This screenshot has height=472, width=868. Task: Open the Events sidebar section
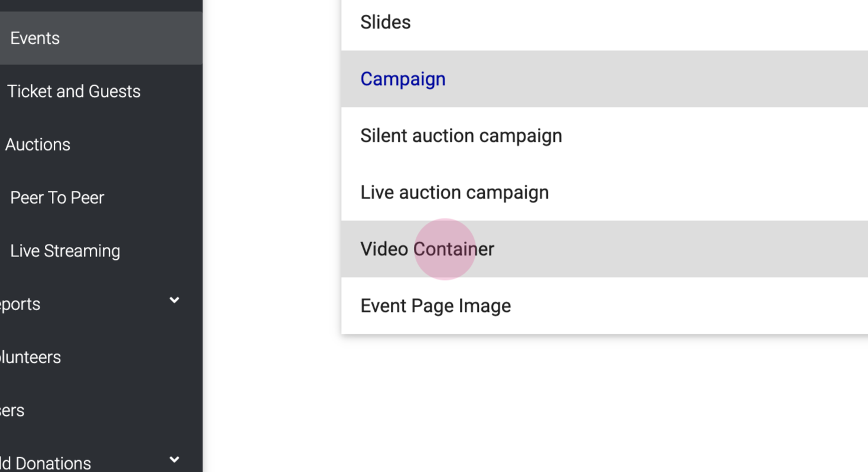[x=35, y=38]
